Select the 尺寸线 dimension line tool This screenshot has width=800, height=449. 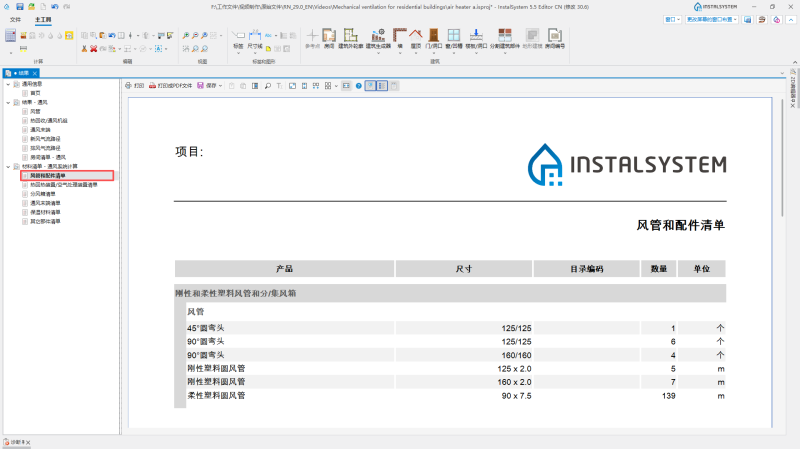pyautogui.click(x=255, y=39)
